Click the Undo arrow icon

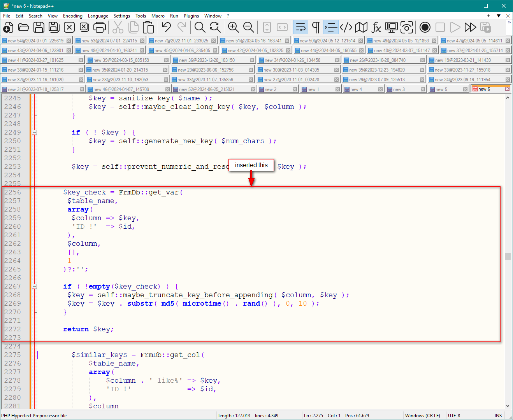click(x=167, y=27)
